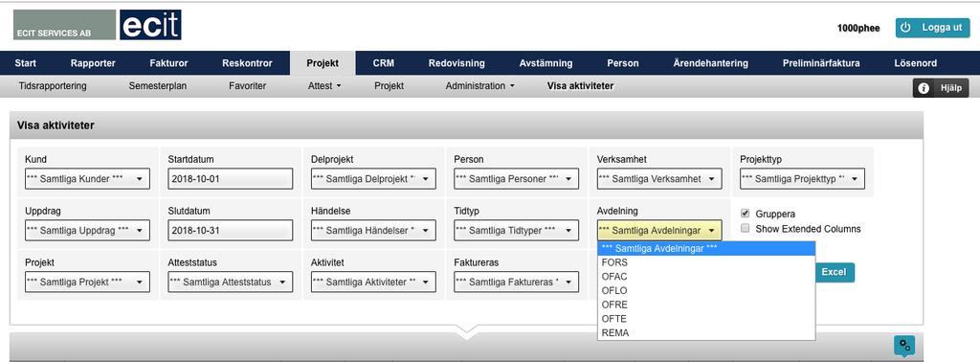The width and height of the screenshot is (980, 362).
Task: Select the Samtliga Avdelningar list option
Action: point(706,248)
